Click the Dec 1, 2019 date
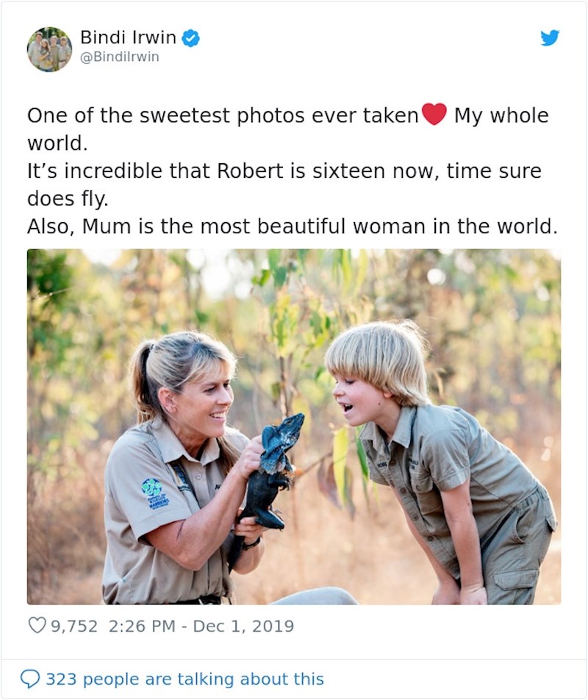The width and height of the screenshot is (588, 700). [243, 626]
